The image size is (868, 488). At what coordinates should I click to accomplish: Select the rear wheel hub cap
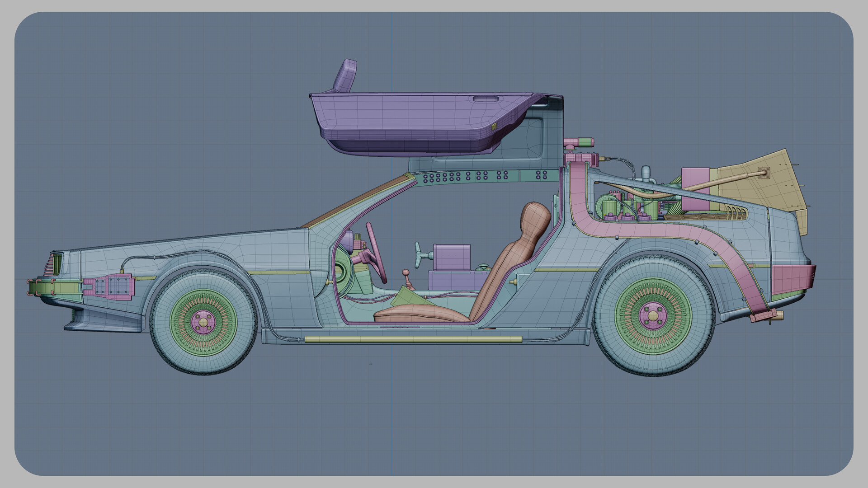click(652, 315)
